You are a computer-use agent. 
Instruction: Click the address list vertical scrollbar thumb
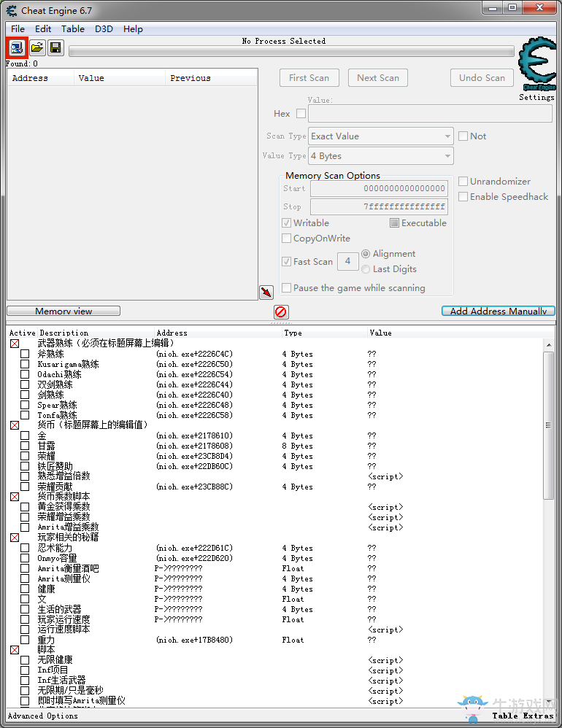tap(549, 425)
